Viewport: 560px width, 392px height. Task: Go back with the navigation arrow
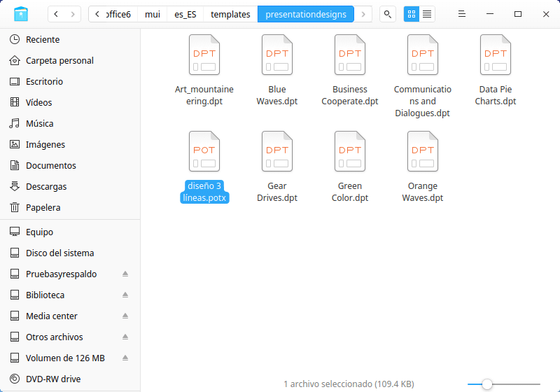(x=56, y=14)
